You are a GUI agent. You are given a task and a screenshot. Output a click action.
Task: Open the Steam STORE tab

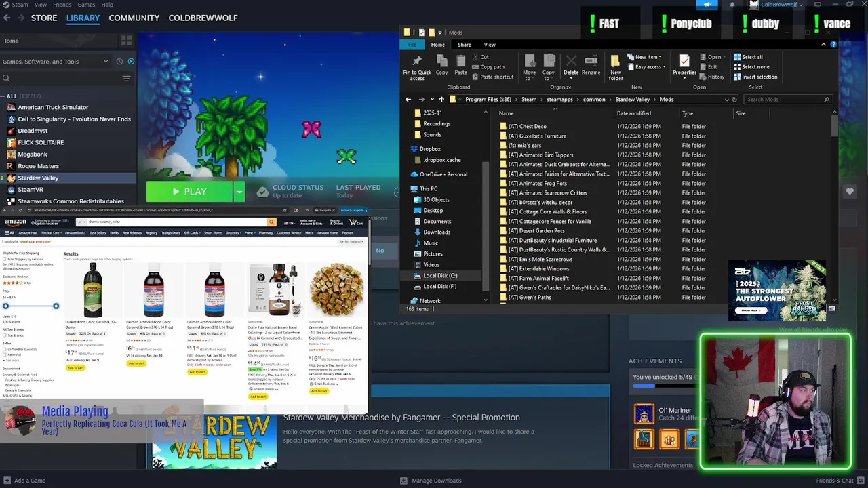click(44, 18)
